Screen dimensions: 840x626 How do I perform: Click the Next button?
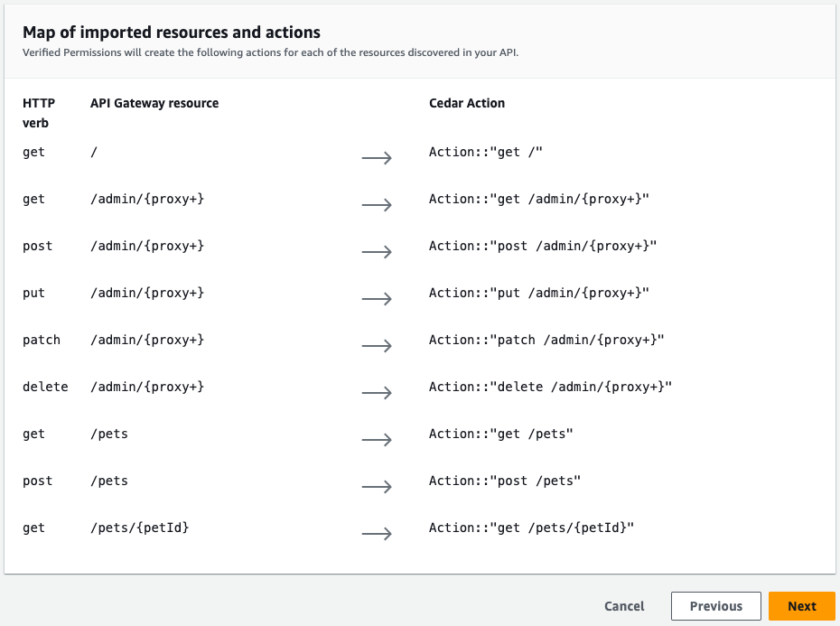pos(801,606)
